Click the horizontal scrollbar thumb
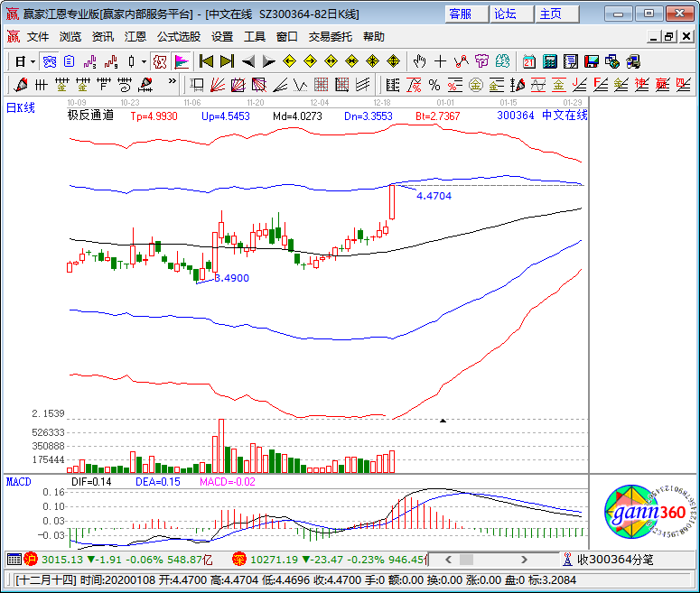This screenshot has height=593, width=700. (467, 559)
